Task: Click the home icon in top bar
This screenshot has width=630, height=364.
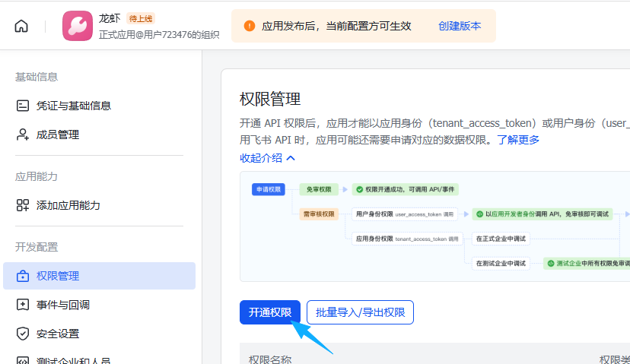Action: [x=21, y=26]
